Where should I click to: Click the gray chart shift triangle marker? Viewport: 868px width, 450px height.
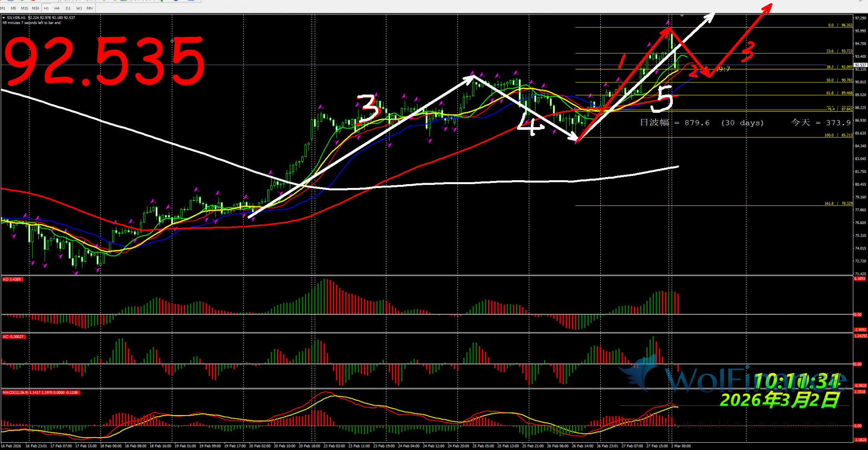(682, 16)
